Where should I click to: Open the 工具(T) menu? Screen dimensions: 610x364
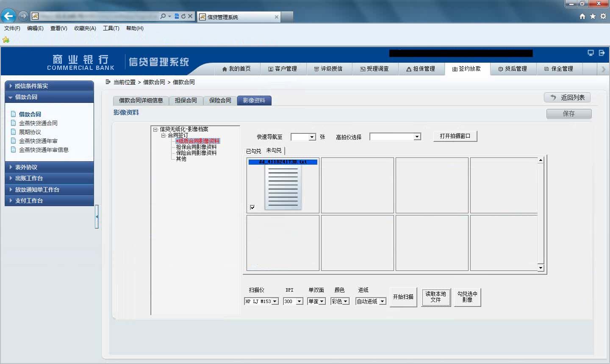coord(111,28)
